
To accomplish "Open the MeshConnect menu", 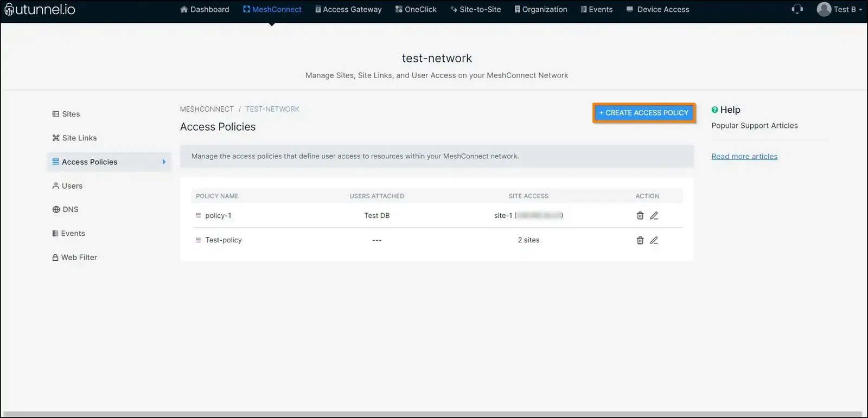I will click(272, 9).
